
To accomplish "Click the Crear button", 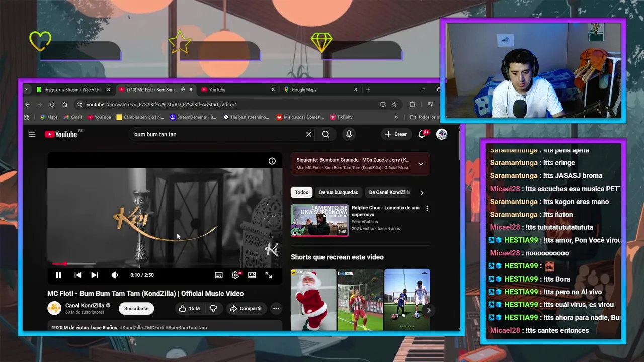I will pos(396,134).
